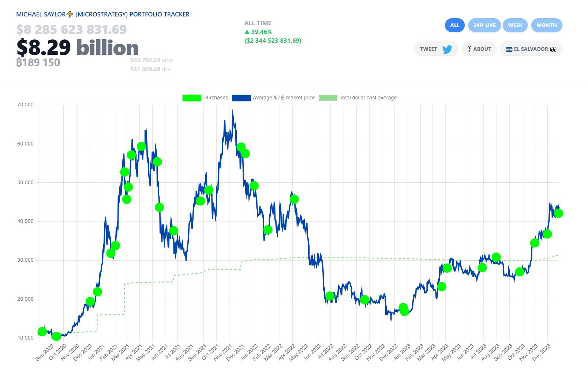Click the MICHAEL SAYLOR PORTFOLIO TRACKER title
Viewport: 588px width, 379px height.
click(103, 14)
